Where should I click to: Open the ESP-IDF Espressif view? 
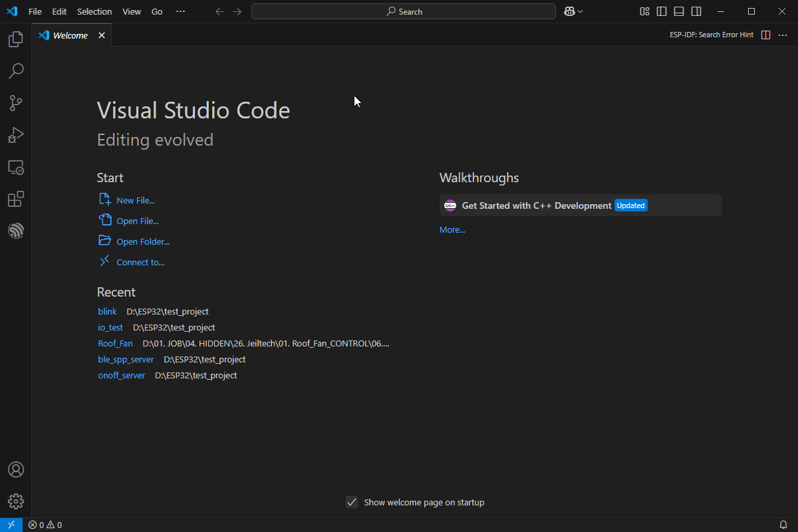pos(15,231)
